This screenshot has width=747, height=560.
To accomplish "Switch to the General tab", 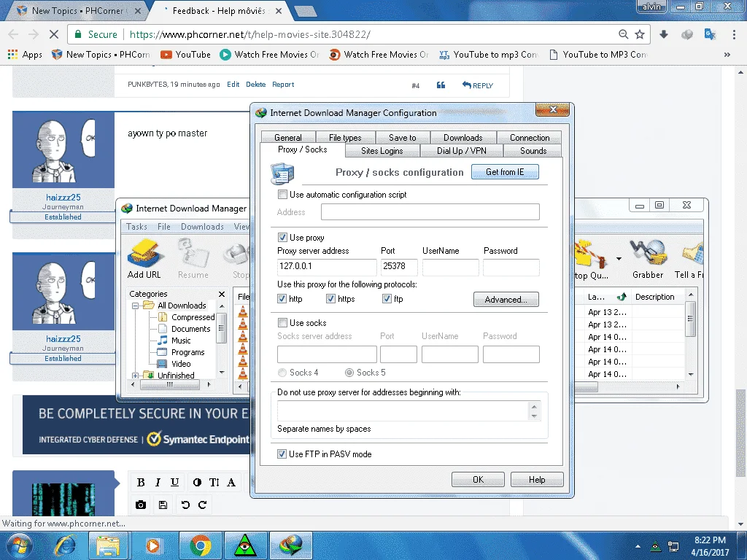I will pyautogui.click(x=287, y=137).
